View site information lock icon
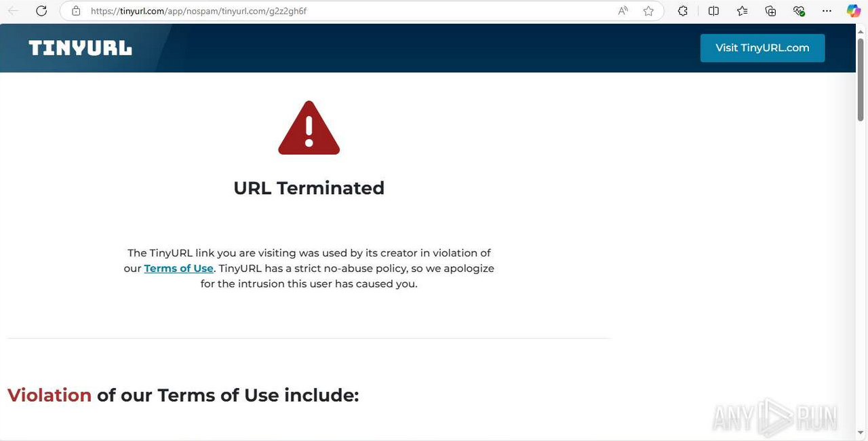The height and width of the screenshot is (441, 868). [76, 11]
